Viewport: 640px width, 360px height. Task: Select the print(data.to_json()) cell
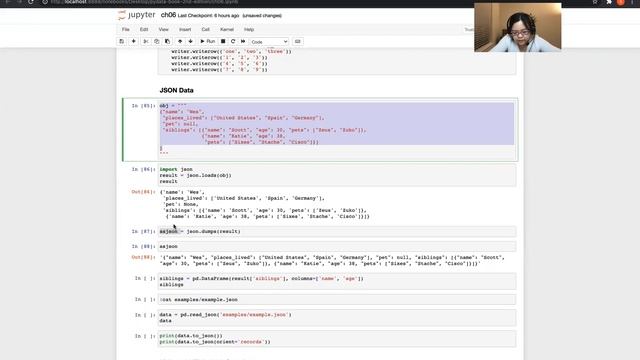pos(337,339)
